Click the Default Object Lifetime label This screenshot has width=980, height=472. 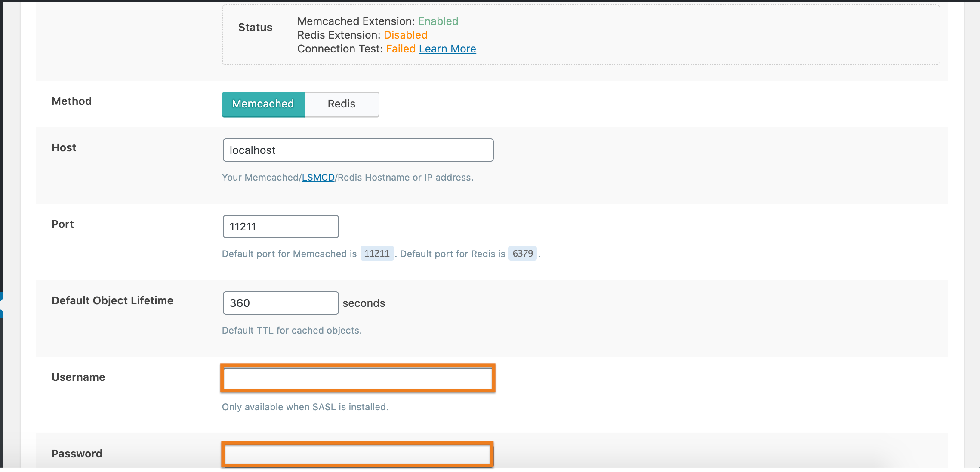tap(112, 301)
